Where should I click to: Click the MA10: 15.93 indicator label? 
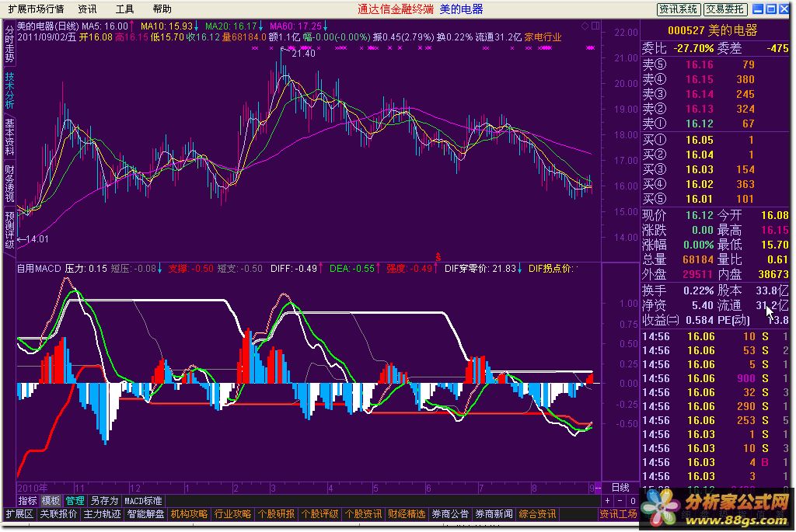(x=166, y=26)
